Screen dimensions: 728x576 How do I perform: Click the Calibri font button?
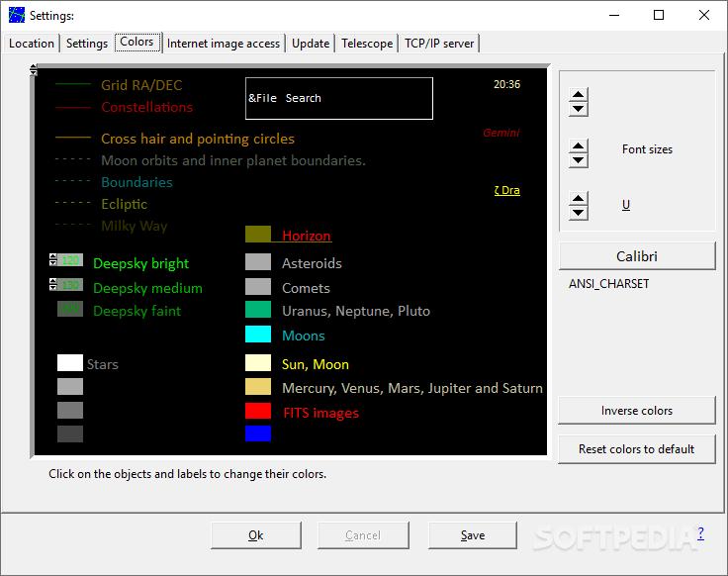[x=637, y=256]
